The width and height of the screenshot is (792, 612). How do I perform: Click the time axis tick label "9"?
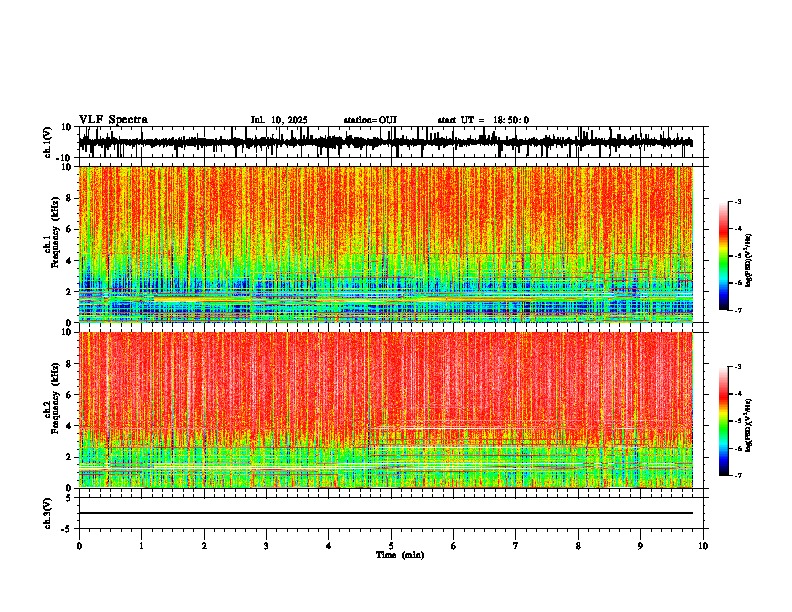point(640,546)
